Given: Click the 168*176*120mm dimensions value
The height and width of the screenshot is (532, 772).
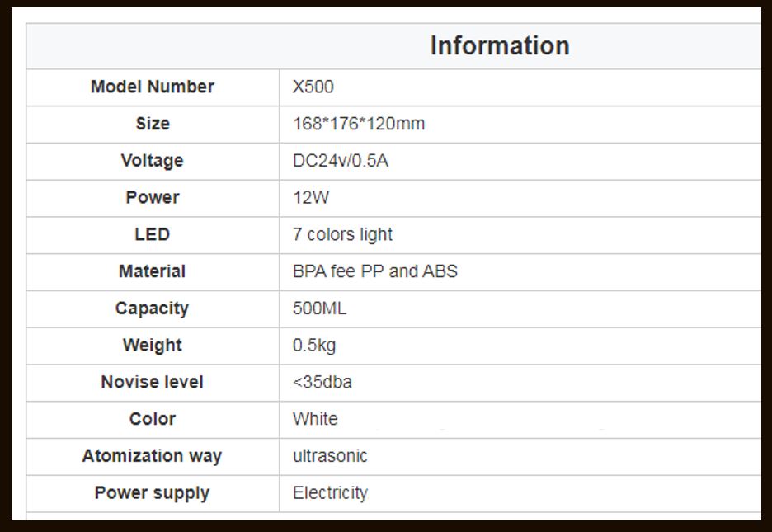Looking at the screenshot, I should pyautogui.click(x=359, y=124).
